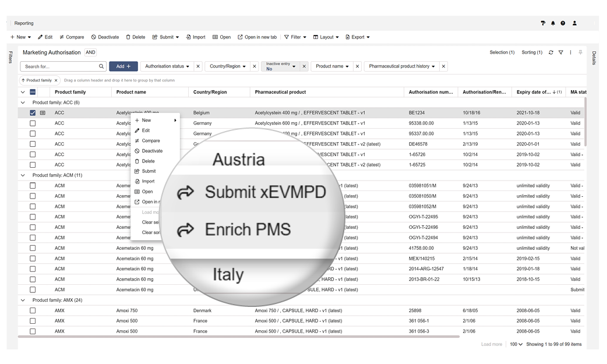Collapse the Product family ACC group
Image resolution: width=607 pixels, height=364 pixels.
pyautogui.click(x=23, y=103)
